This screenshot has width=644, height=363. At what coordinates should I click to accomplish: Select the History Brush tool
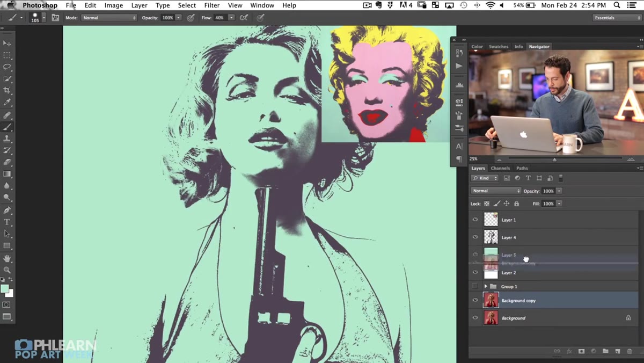tap(7, 151)
